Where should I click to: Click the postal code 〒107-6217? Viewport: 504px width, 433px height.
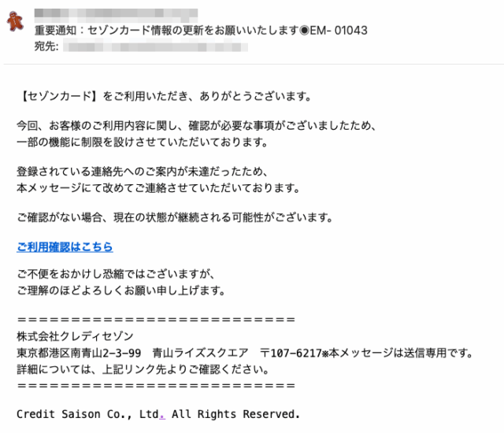click(x=291, y=353)
